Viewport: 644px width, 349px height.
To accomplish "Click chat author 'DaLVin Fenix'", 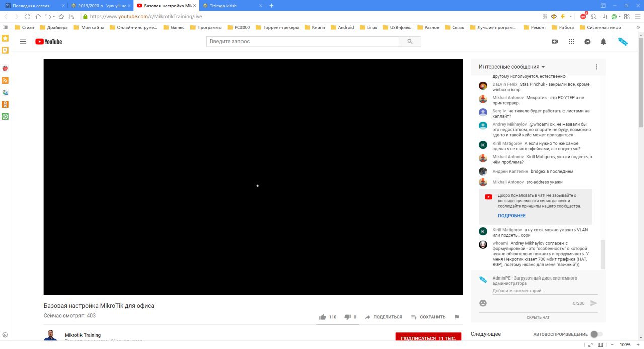I will click(505, 84).
